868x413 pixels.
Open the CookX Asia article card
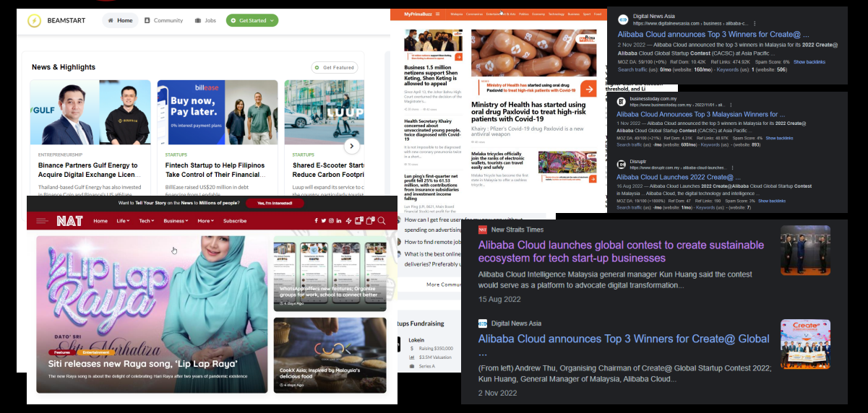330,355
